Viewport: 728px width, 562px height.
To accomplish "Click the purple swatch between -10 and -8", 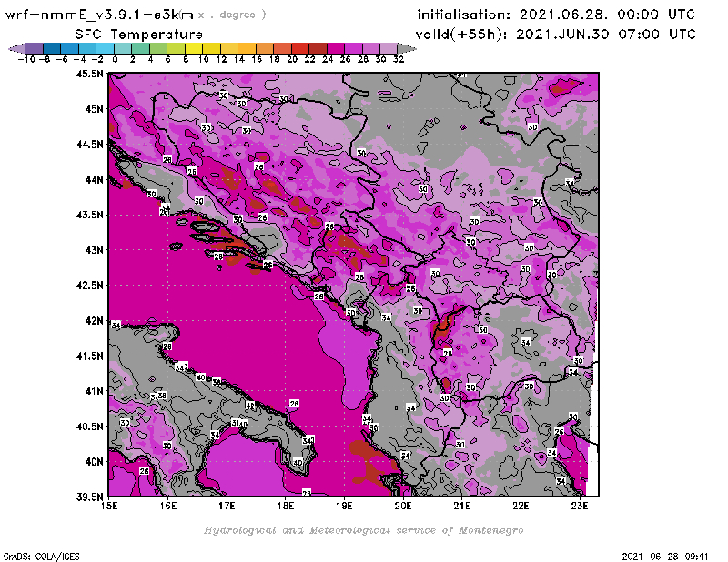I will (x=35, y=48).
